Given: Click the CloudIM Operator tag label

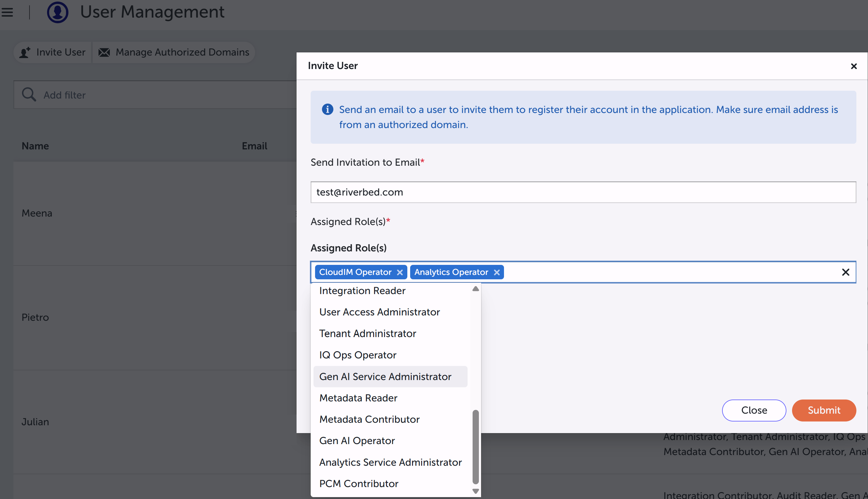Looking at the screenshot, I should point(355,272).
